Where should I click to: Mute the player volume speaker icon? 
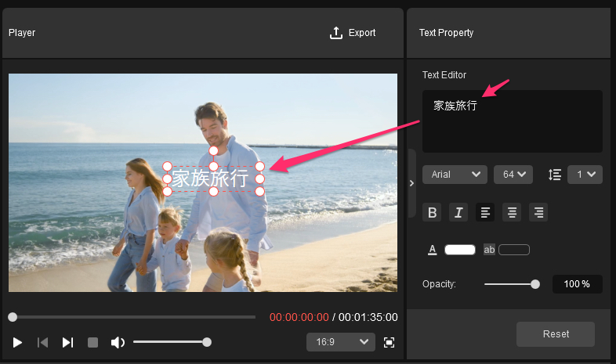pyautogui.click(x=118, y=342)
